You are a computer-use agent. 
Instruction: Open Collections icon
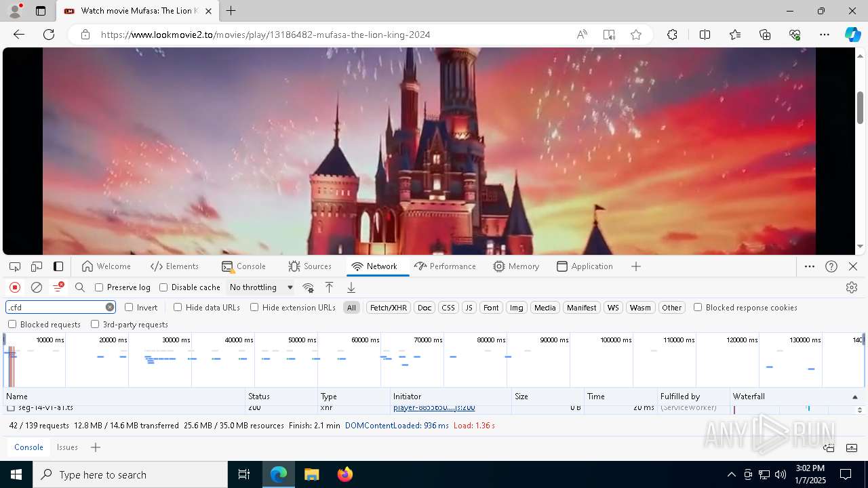(765, 35)
